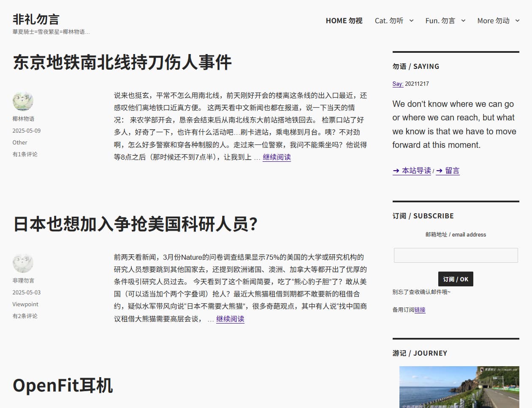Viewport: 532px width, 408px height.
Task: Click the email address input field
Action: (456, 255)
